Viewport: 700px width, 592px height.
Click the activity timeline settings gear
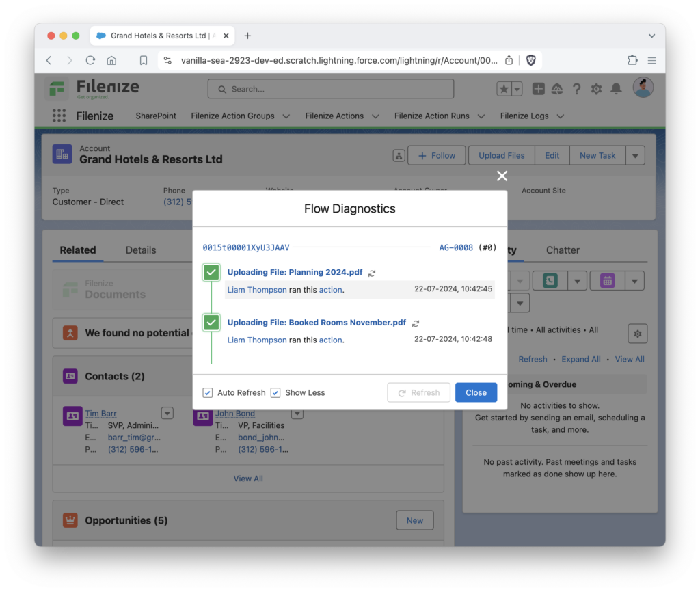point(637,333)
